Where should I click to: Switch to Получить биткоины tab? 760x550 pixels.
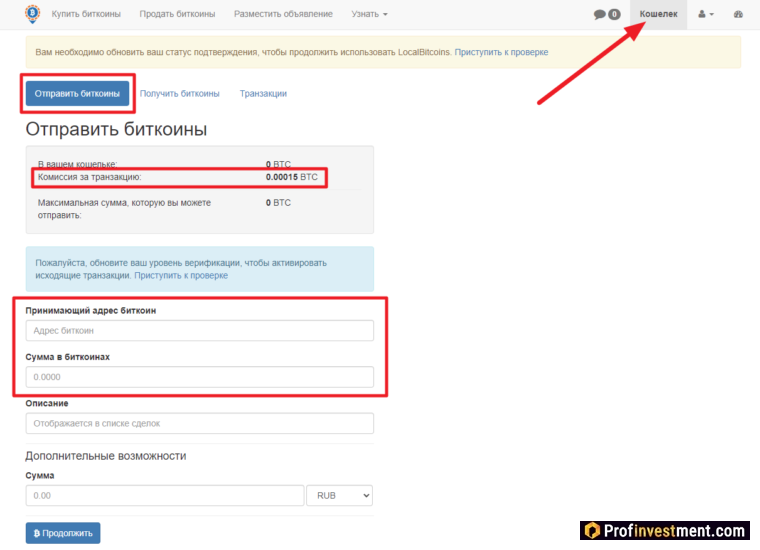click(179, 94)
